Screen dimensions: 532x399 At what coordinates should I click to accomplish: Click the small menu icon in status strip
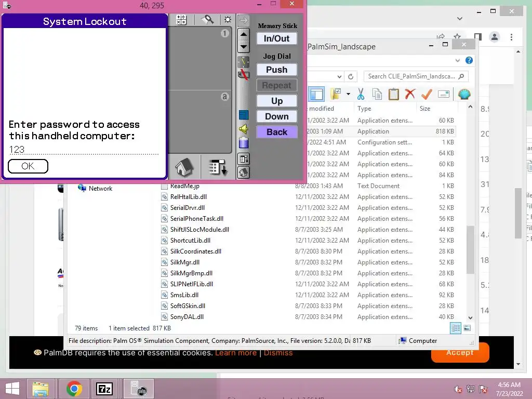tap(244, 159)
